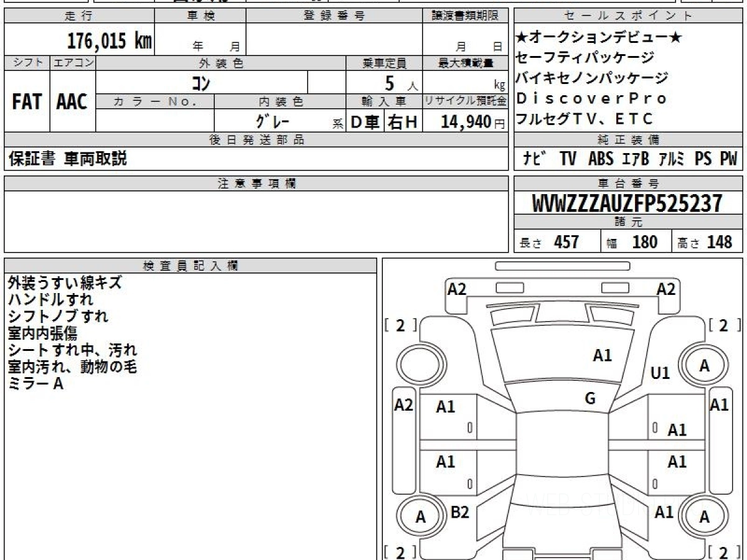Click the AAC air conditioner value

pyautogui.click(x=72, y=102)
